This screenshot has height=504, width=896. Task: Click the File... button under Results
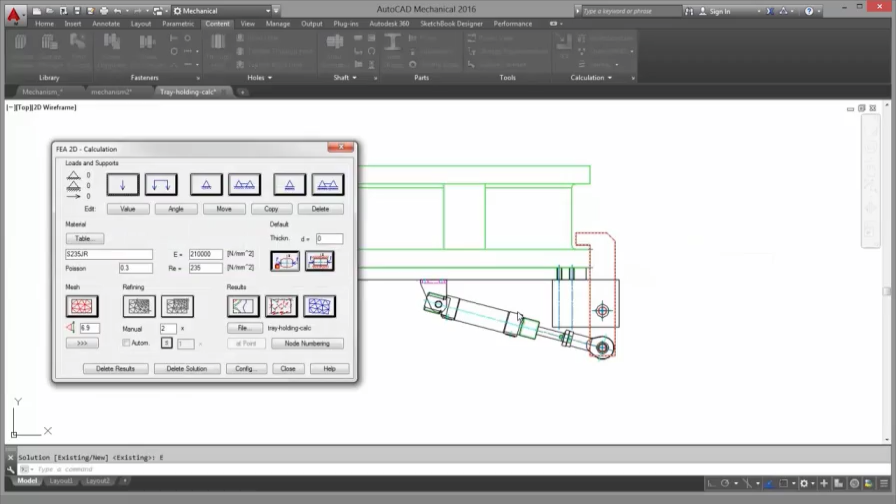(245, 328)
